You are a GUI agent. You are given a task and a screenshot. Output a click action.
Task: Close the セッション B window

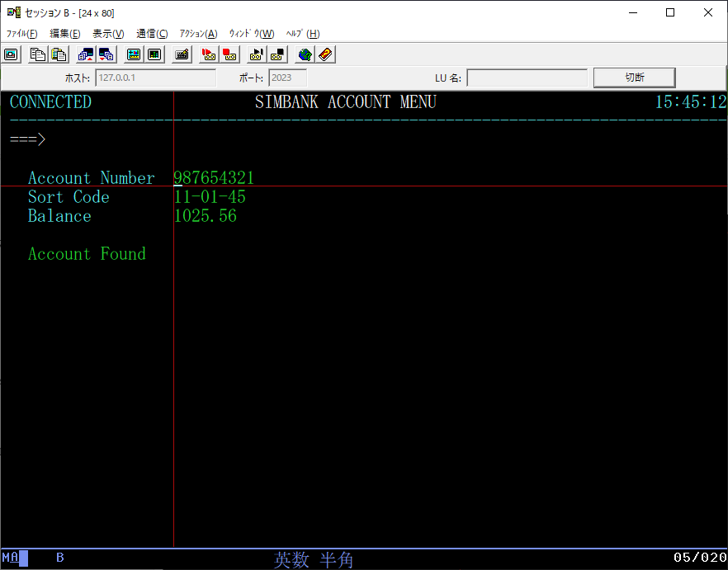[708, 12]
